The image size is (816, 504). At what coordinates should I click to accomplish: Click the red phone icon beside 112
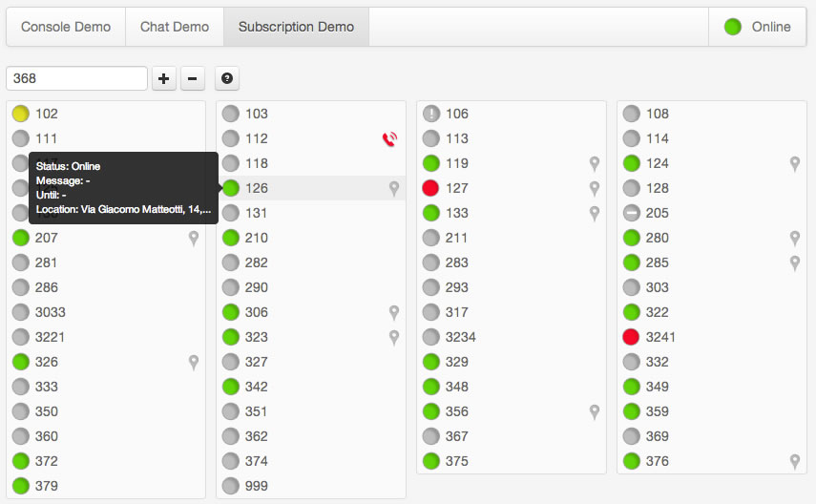coord(388,139)
